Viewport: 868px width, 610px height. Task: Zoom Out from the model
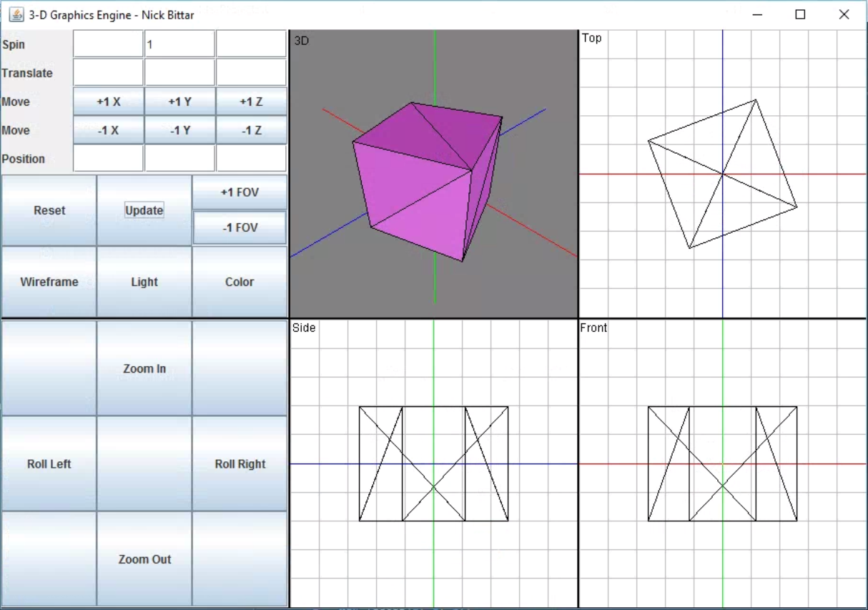point(144,559)
